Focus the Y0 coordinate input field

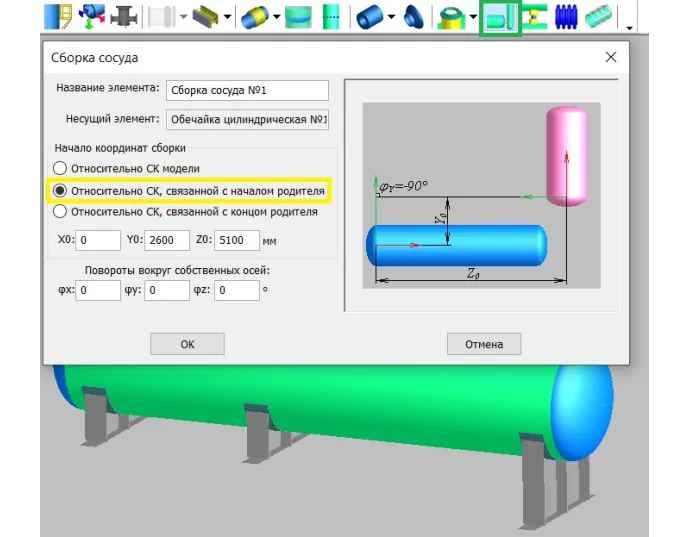167,240
